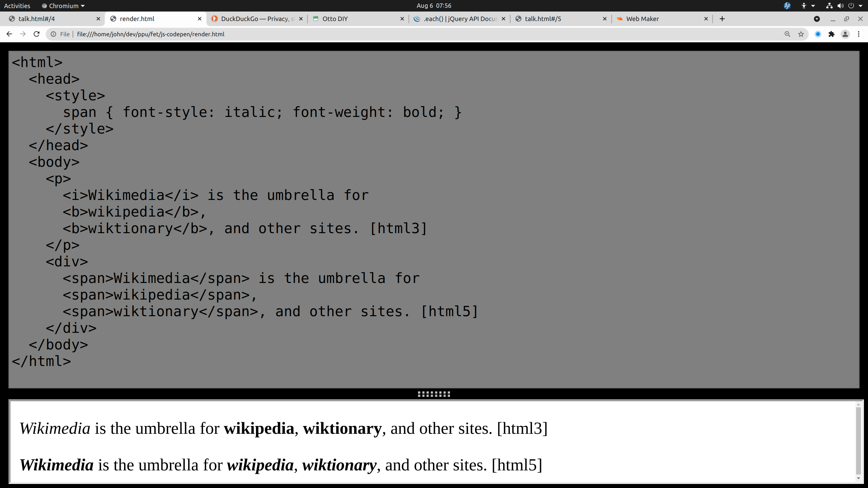868x488 pixels.
Task: Open the zoom magnifier icon in address bar
Action: (787, 34)
